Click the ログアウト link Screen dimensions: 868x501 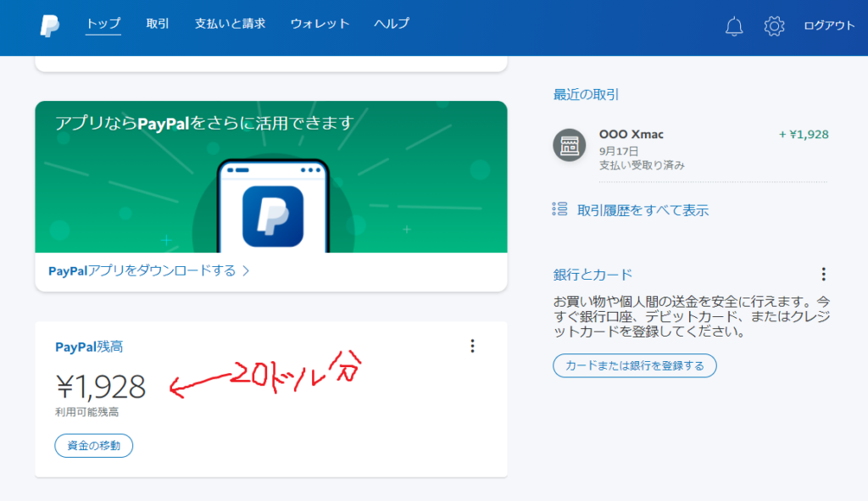point(829,26)
